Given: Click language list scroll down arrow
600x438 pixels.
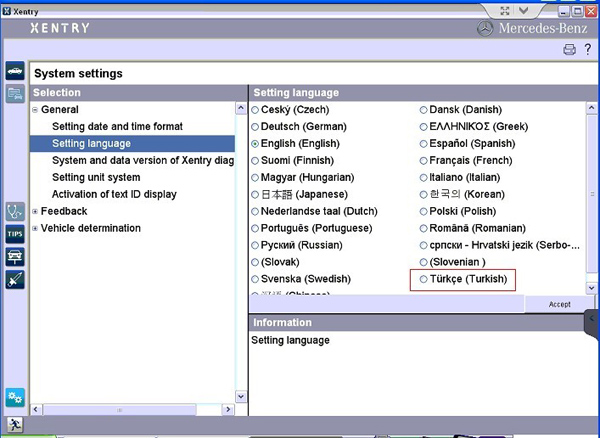Looking at the screenshot, I should click(591, 288).
